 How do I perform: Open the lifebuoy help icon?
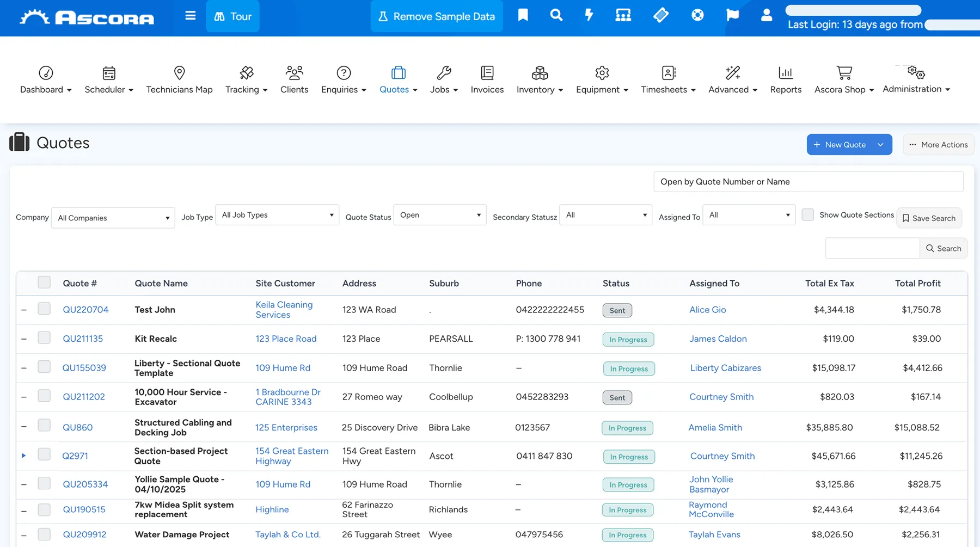coord(697,15)
